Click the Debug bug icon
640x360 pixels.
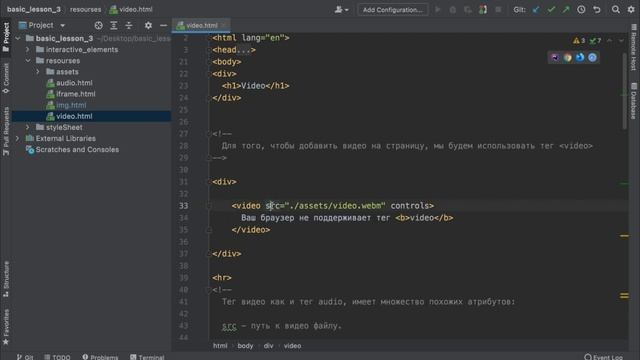453,9
